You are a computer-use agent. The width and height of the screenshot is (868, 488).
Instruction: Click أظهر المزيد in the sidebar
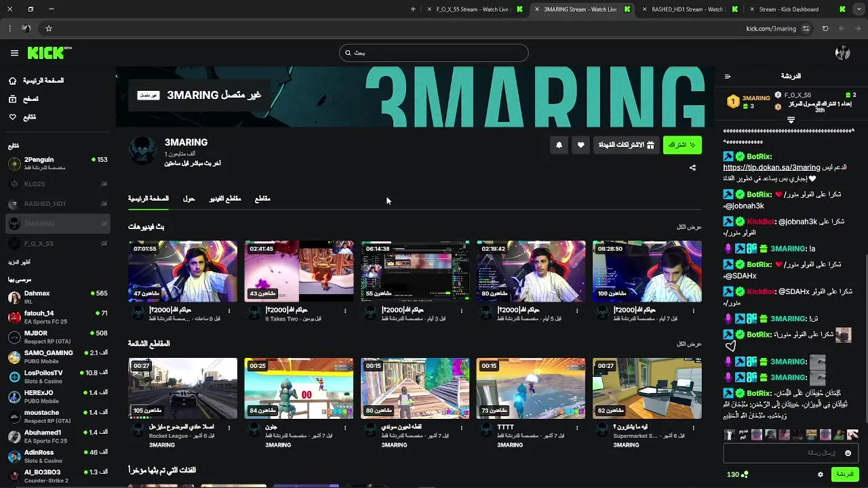click(x=19, y=262)
